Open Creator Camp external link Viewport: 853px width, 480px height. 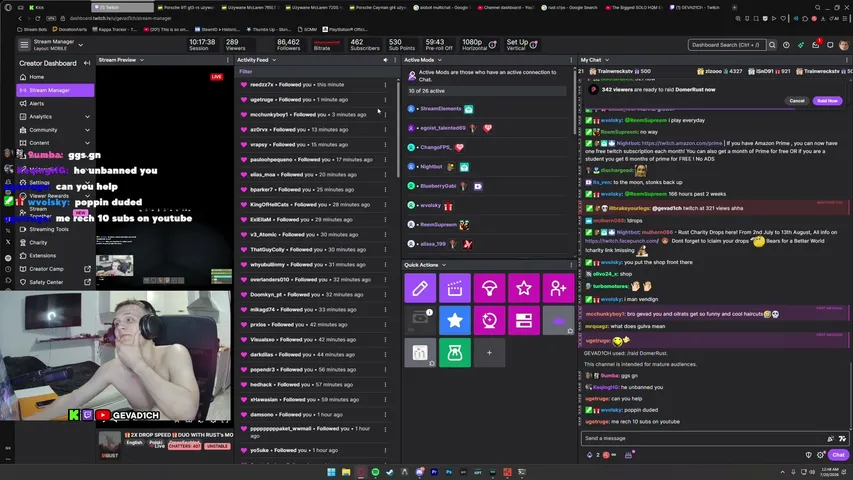pos(55,269)
